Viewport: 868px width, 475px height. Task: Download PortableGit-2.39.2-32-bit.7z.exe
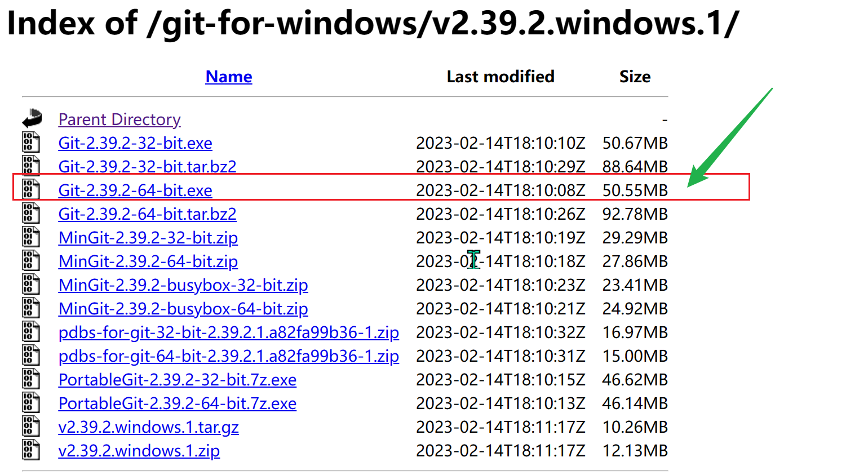coord(178,380)
